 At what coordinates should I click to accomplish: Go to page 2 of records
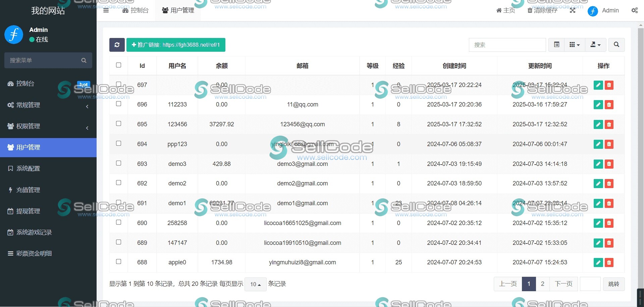(x=542, y=284)
